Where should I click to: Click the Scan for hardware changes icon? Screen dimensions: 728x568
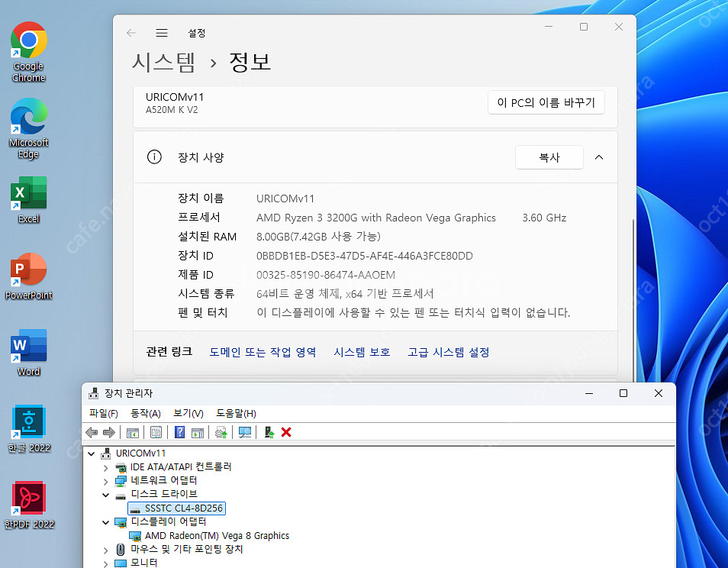point(245,432)
